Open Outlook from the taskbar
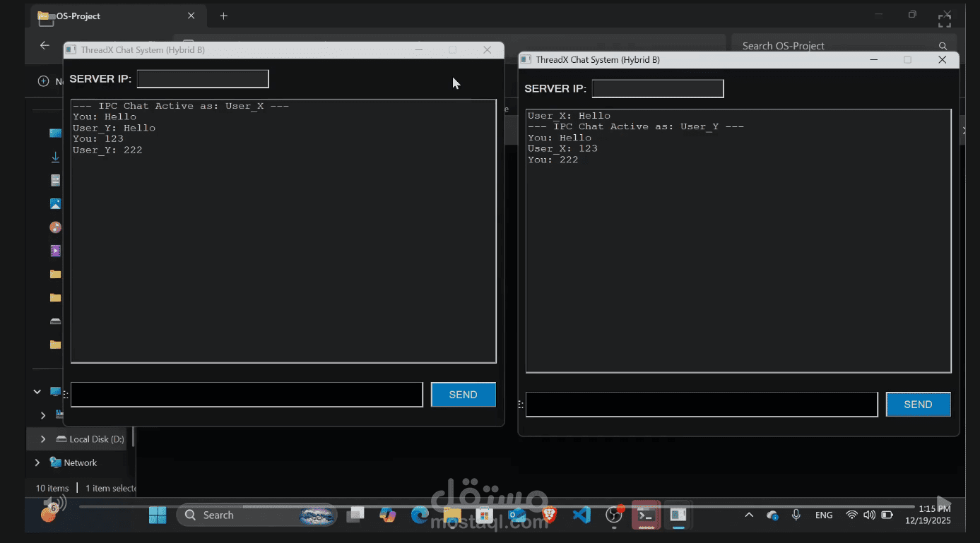Viewport: 980px width, 543px height. pos(516,515)
